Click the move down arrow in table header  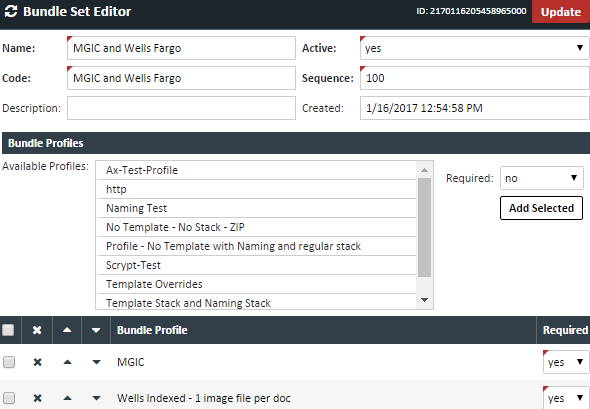coord(96,330)
